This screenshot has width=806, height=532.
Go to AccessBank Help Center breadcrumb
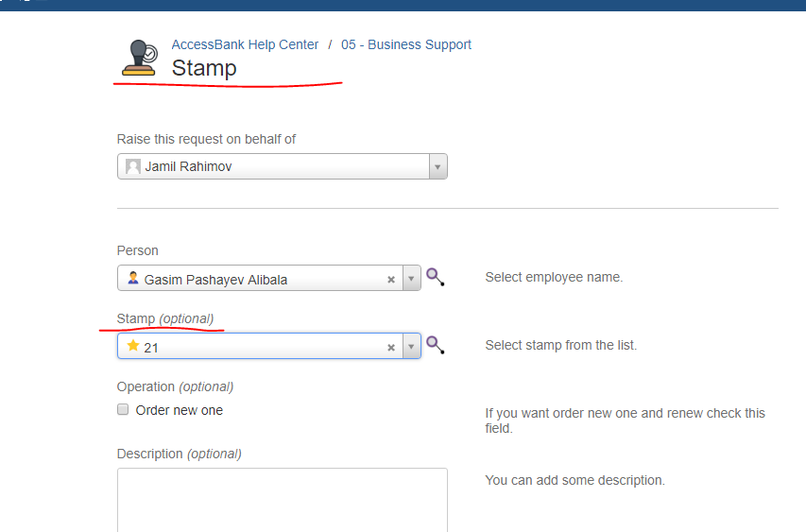pos(245,44)
